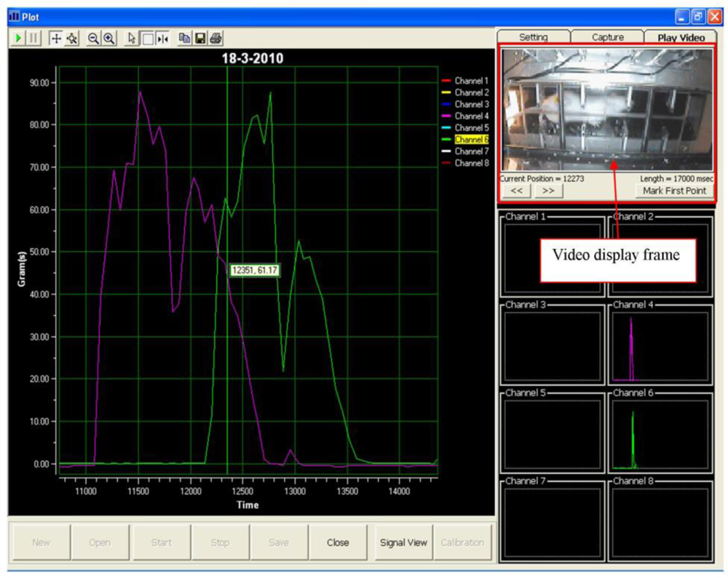
Task: Click the Mark First Point button
Action: coord(674,191)
